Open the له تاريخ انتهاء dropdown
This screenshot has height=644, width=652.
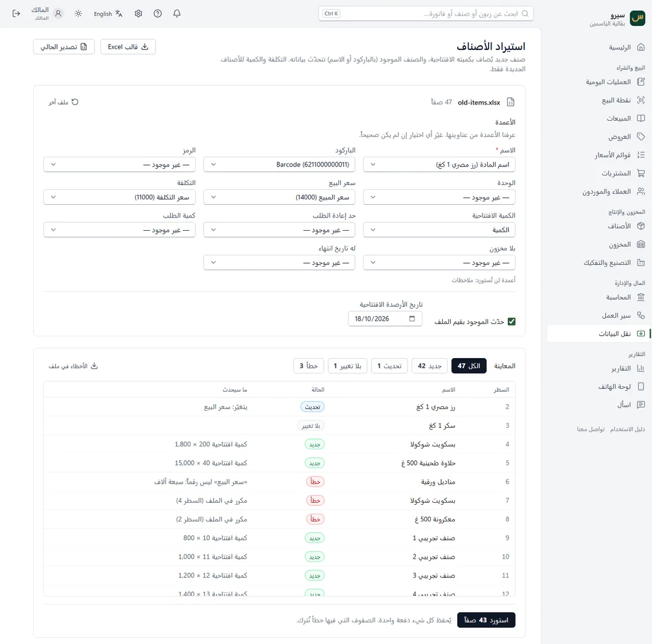[x=279, y=263]
